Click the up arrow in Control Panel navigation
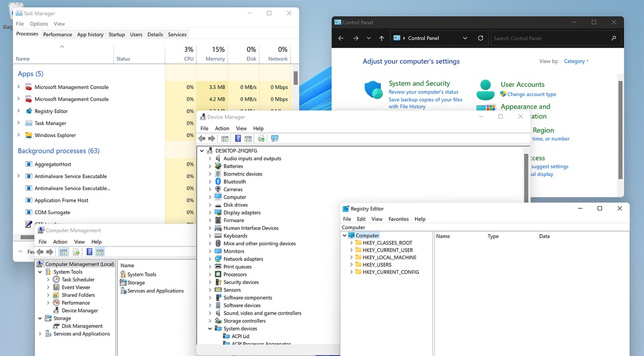This screenshot has height=356, width=644. point(382,38)
